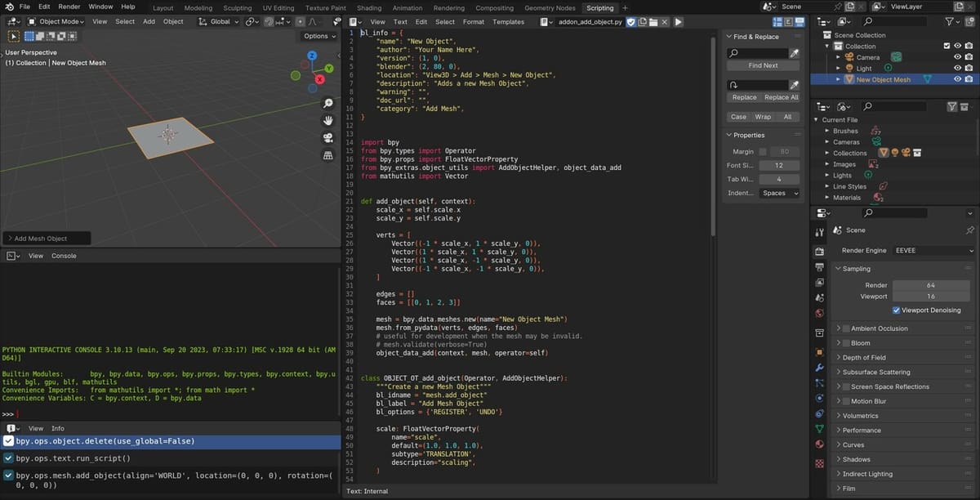Toggle the Collection exclude checkbox in the outliner
This screenshot has height=500, width=980.
pyautogui.click(x=947, y=47)
